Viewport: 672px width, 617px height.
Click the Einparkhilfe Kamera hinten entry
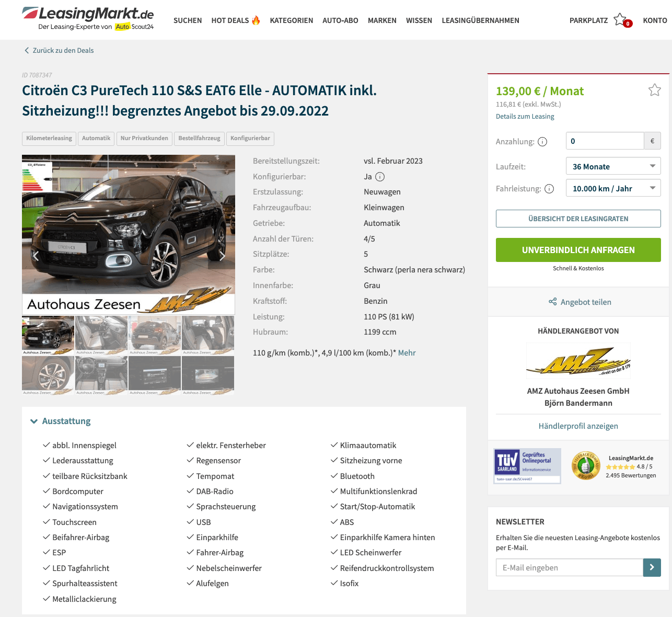tap(387, 538)
